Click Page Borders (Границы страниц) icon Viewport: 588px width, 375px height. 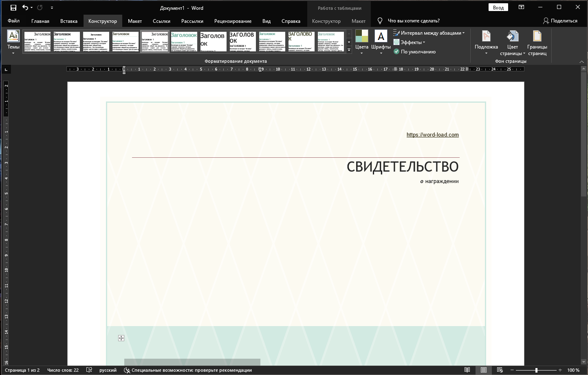coord(537,42)
